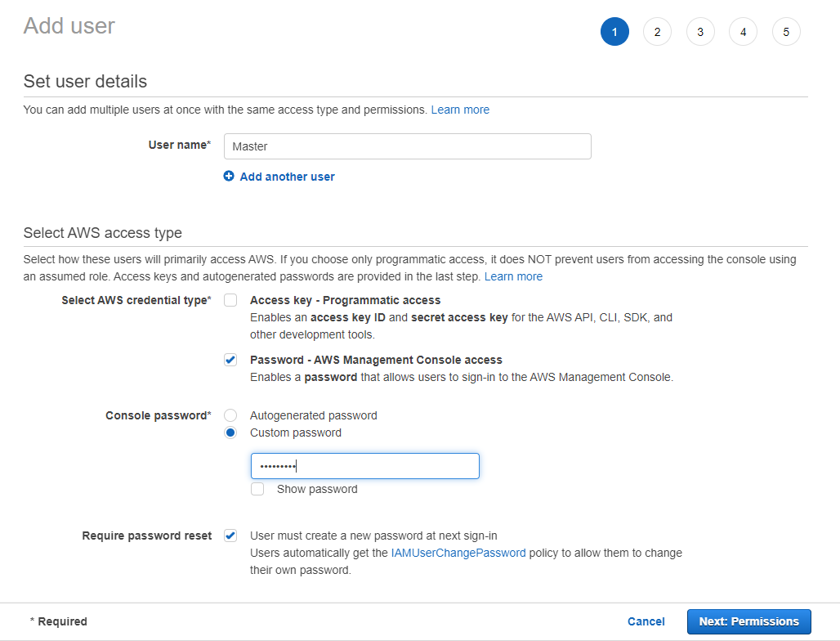Screen dimensions: 840x641
Task: Click the Set user details heading
Action: (x=85, y=82)
